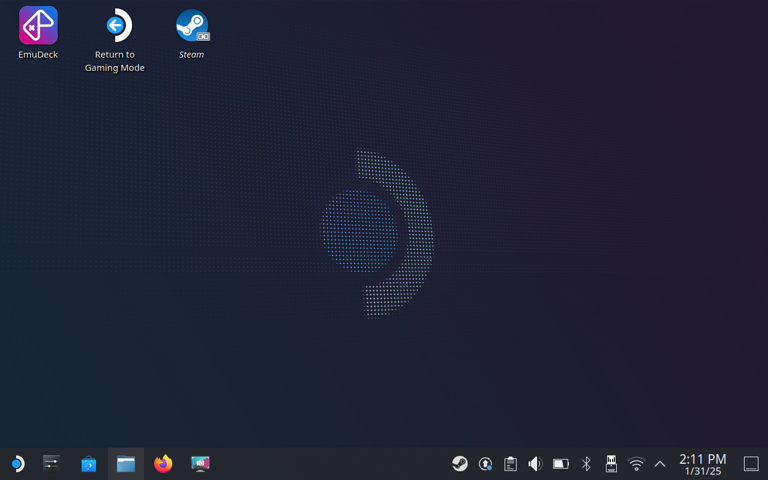Click the clock showing 2:11 PM

pos(702,464)
